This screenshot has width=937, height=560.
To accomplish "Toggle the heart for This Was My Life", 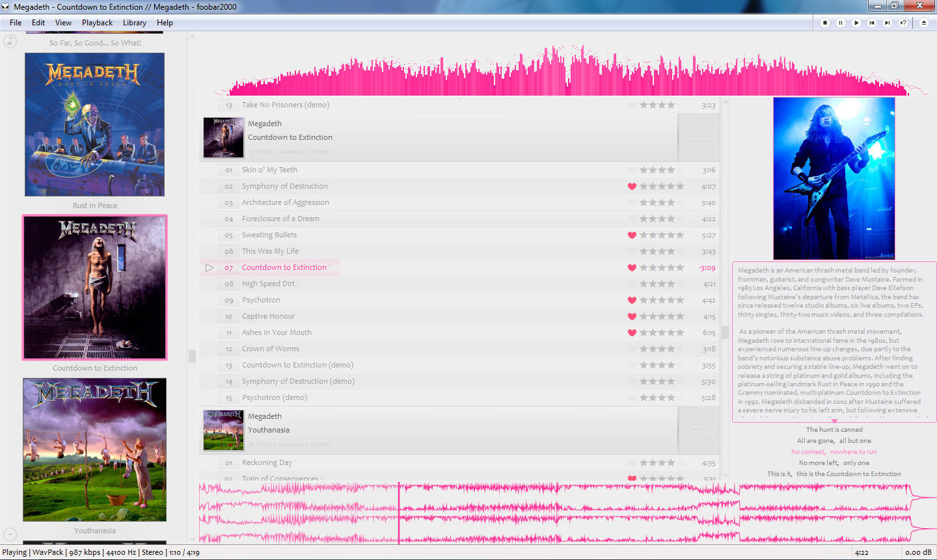I will [x=632, y=251].
